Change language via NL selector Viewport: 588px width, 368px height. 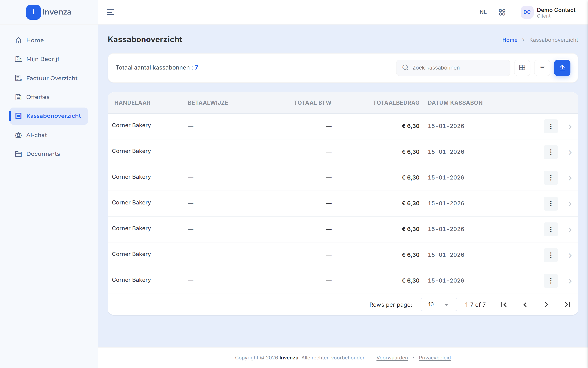483,12
